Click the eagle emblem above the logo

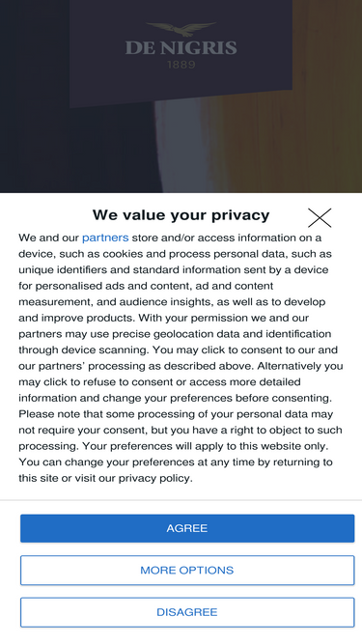click(181, 29)
